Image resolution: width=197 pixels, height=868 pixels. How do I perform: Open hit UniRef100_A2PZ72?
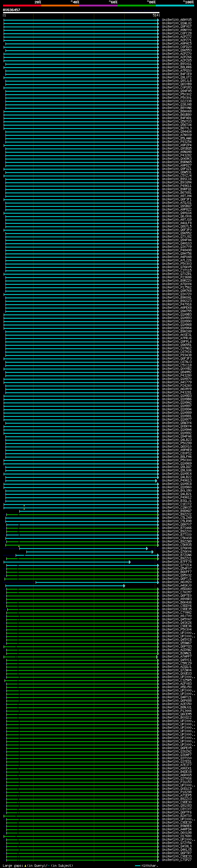pos(176,37)
